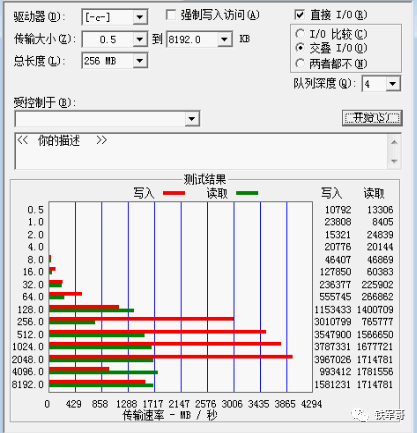
Task: Open the transfer size end dropdown showing 8192.0
Action: pyautogui.click(x=225, y=40)
